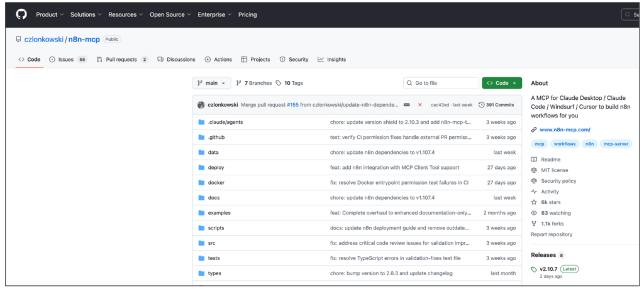
Task: Open the green Code dropdown button
Action: 501,83
